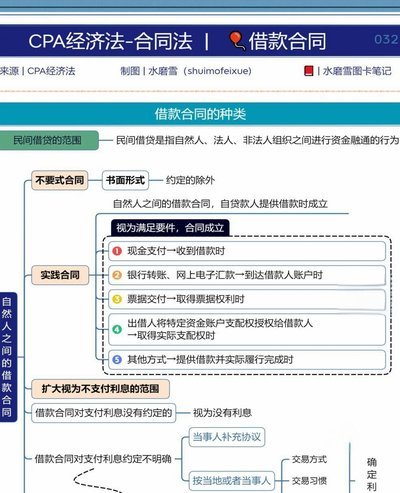Image resolution: width=400 pixels, height=493 pixels.
Task: Click the yellow number 3 circle
Action: [117, 299]
